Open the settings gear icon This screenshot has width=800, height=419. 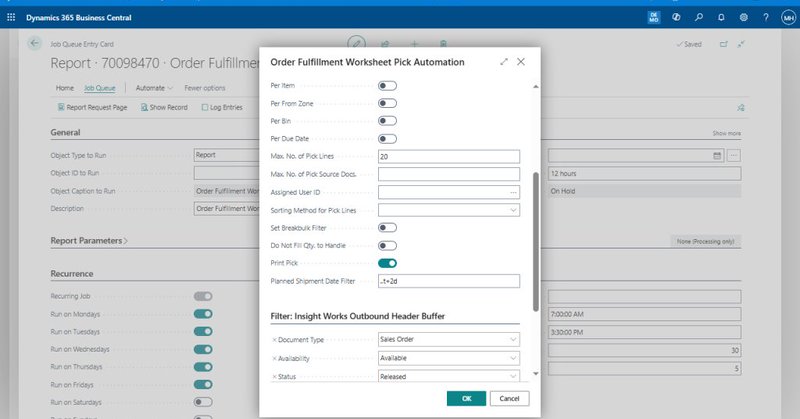point(743,17)
